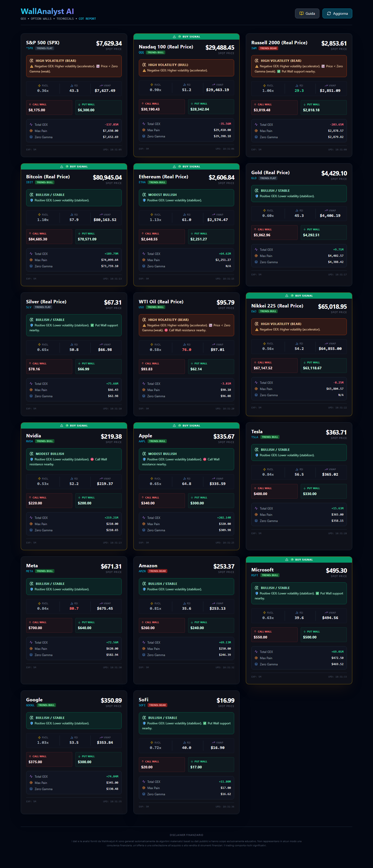373x868 pixels.
Task: Refresh data with the Aggiorna button
Action: tap(337, 13)
